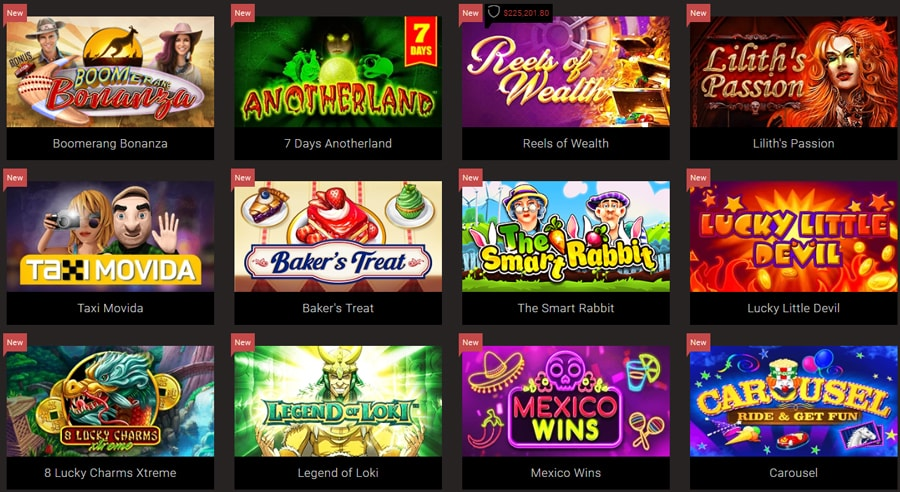Launch the Lucky Little Devil game image
The height and width of the screenshot is (492, 900).
(x=794, y=237)
